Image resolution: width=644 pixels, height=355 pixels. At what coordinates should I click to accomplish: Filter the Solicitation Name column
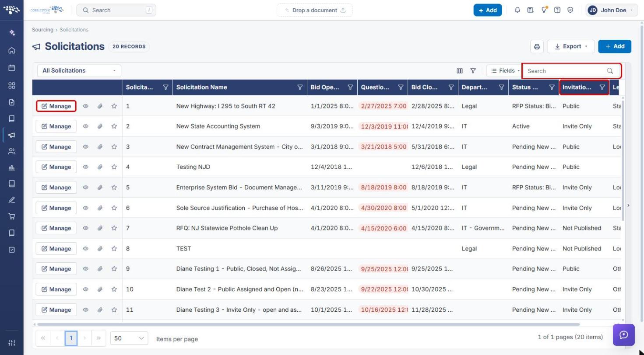point(300,87)
